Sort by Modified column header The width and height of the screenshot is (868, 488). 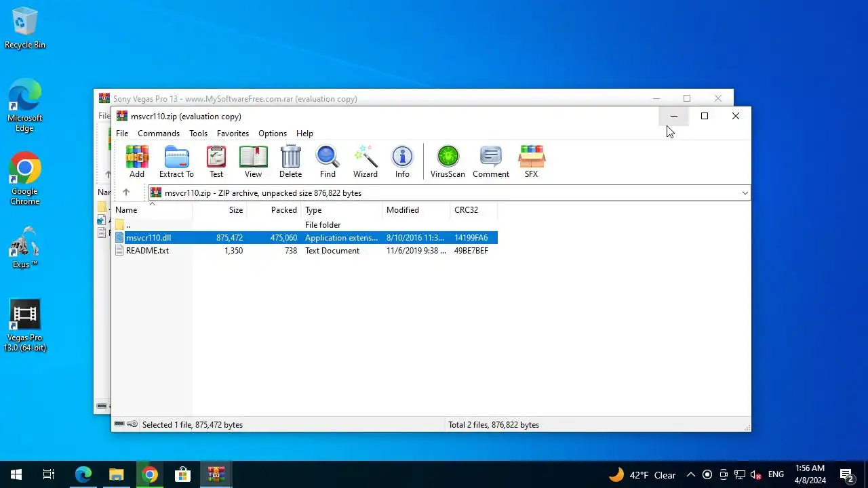(x=416, y=210)
